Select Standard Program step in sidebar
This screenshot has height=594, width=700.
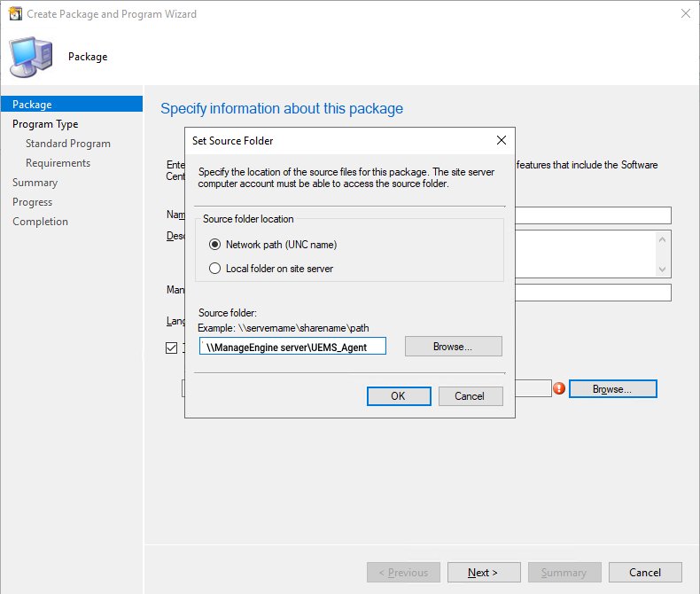[68, 144]
